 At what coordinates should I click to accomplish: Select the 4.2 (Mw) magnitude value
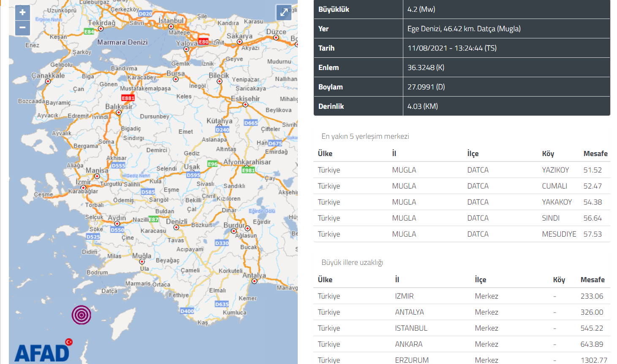421,9
